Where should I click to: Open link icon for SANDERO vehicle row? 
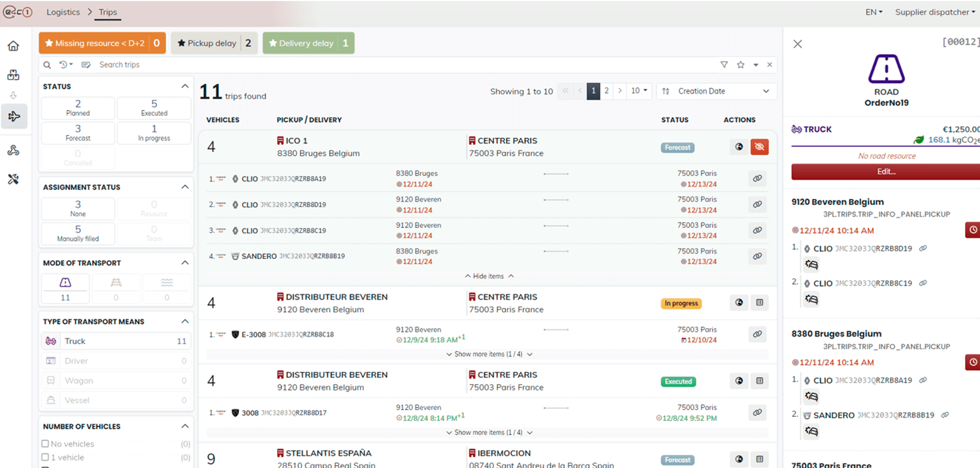pos(757,256)
